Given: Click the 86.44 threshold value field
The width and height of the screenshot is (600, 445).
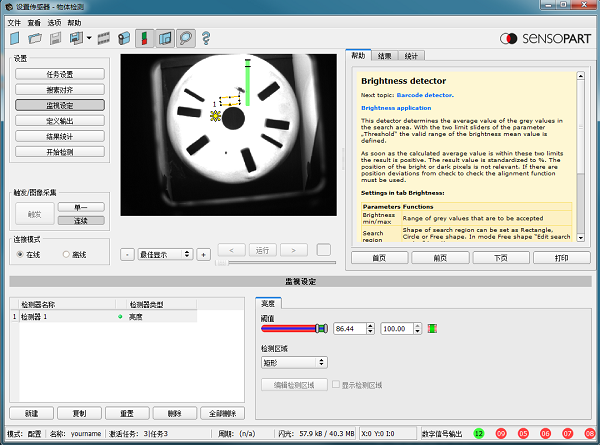Looking at the screenshot, I should point(354,328).
